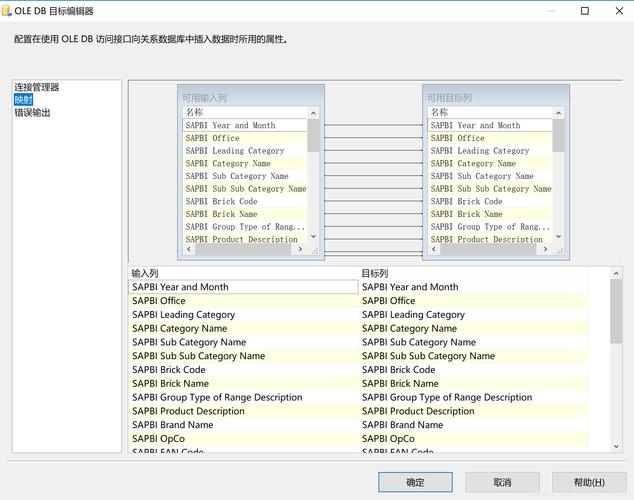
Task: Select SAPBI Brick Name in available input list
Action: click(x=245, y=214)
